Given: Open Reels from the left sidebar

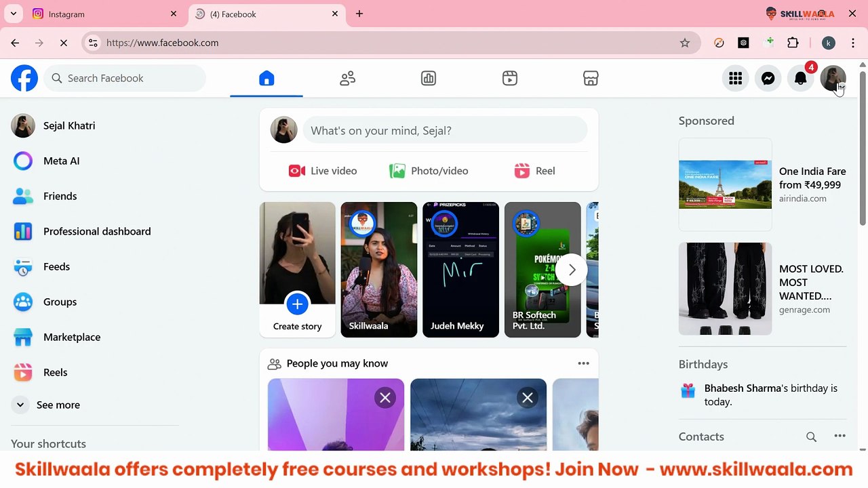Looking at the screenshot, I should pos(95,373).
